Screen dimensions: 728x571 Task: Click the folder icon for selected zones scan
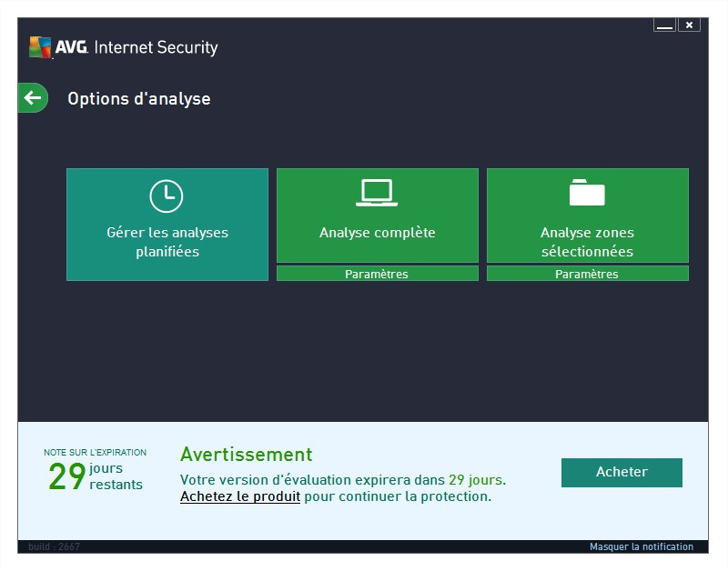point(587,193)
